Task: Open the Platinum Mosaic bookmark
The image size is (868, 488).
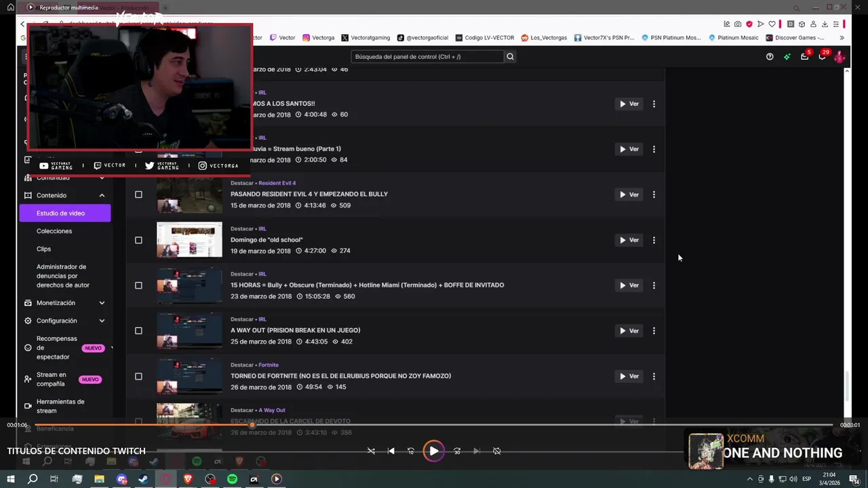Action: click(733, 38)
